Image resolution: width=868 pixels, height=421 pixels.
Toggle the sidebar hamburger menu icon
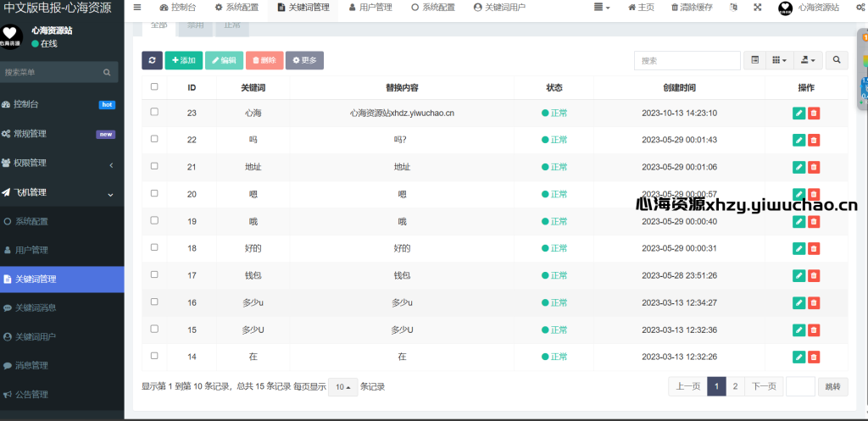(x=137, y=7)
